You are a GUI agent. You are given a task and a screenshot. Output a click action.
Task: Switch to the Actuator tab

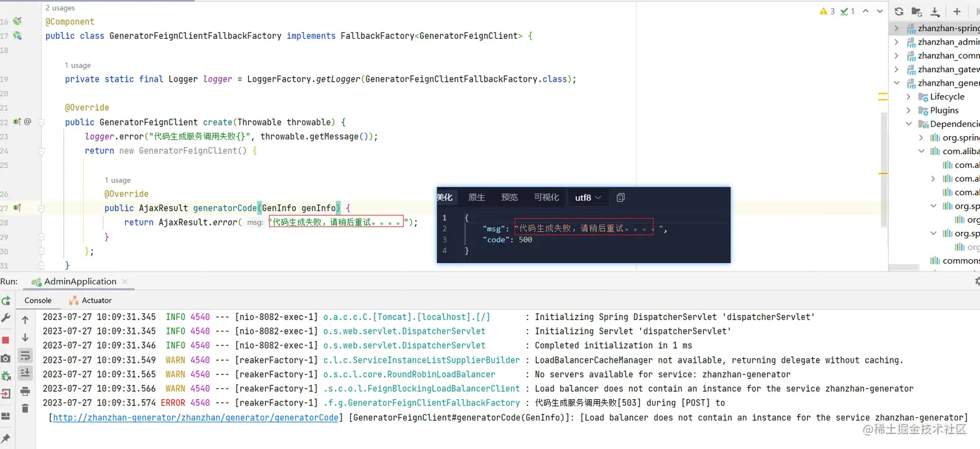click(x=90, y=300)
